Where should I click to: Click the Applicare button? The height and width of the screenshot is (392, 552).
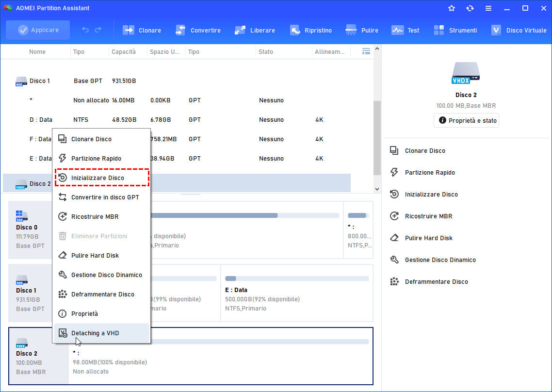pyautogui.click(x=38, y=30)
